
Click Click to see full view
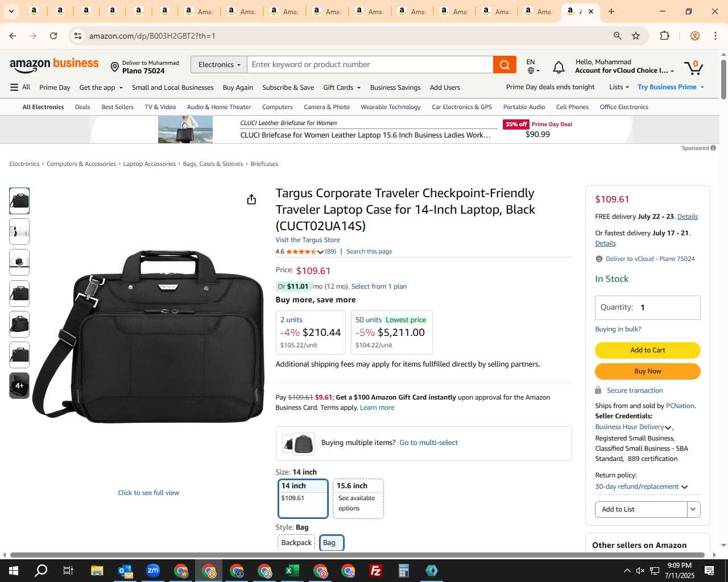[x=148, y=493]
